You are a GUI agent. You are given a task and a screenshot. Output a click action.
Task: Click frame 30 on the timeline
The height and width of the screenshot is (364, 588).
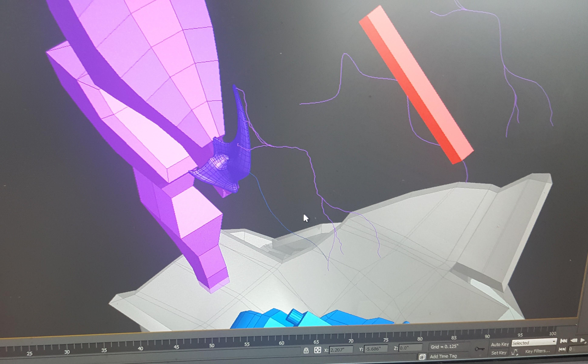point(67,352)
